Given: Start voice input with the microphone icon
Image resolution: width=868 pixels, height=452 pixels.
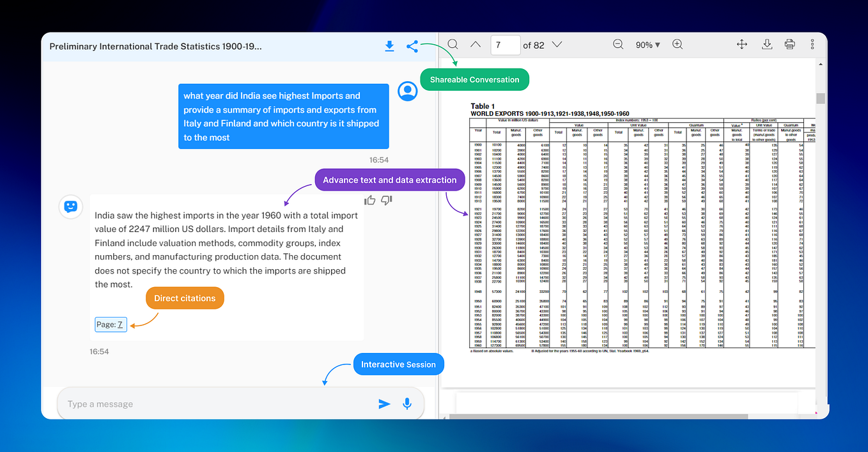Looking at the screenshot, I should 407,403.
